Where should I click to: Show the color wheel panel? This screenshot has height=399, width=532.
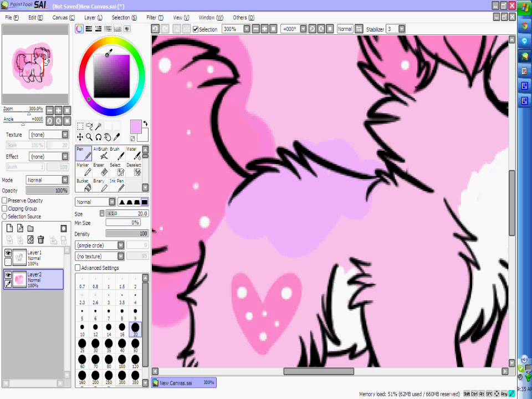[x=79, y=29]
